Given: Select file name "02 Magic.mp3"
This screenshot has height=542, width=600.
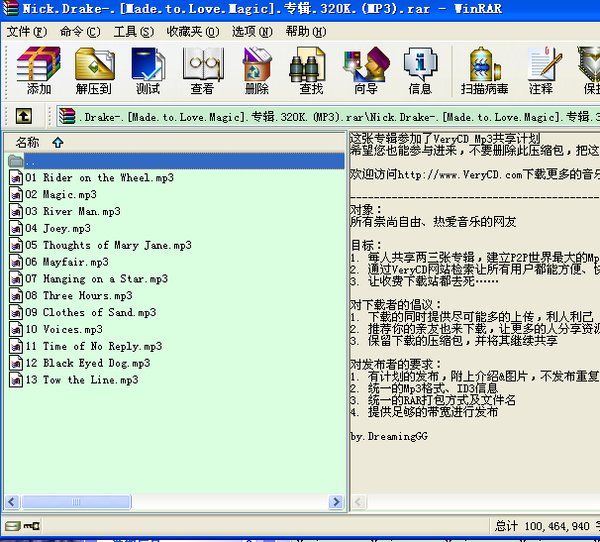Looking at the screenshot, I should click(61, 194).
